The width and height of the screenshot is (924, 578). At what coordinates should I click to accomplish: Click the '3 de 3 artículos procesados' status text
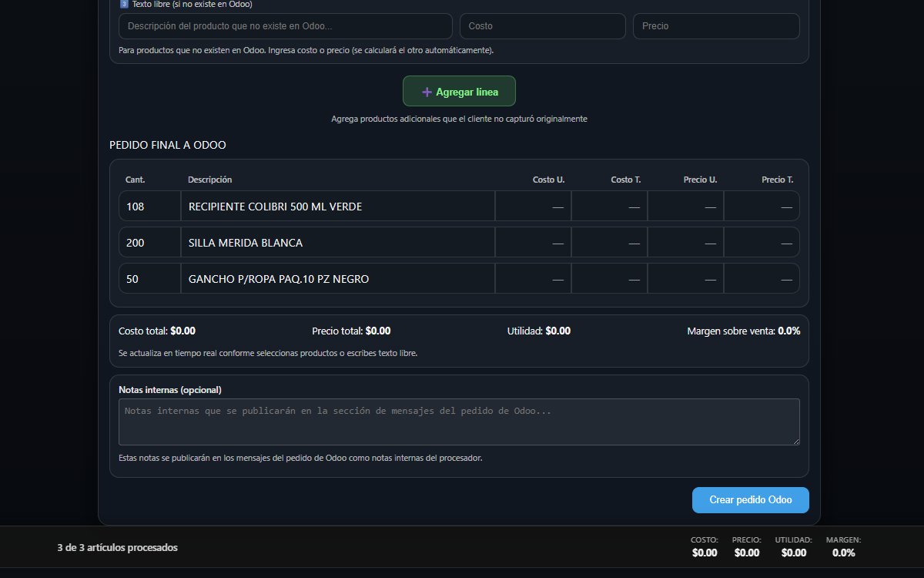117,548
